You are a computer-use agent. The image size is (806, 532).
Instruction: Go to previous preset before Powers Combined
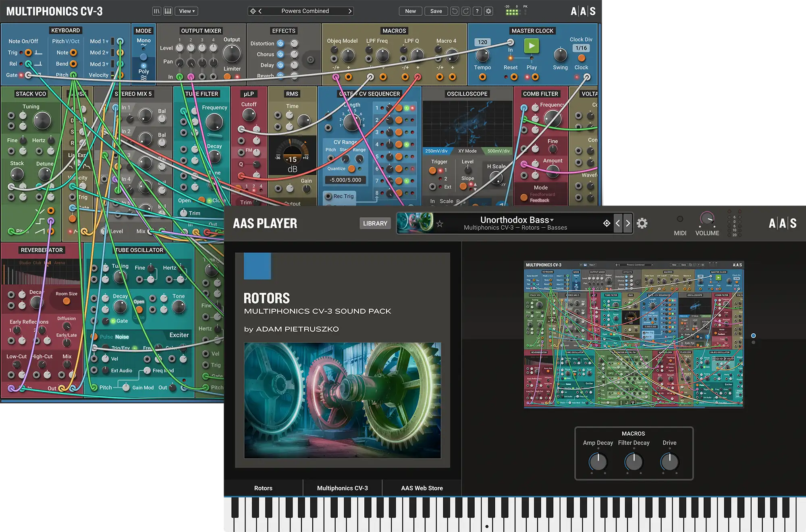260,11
